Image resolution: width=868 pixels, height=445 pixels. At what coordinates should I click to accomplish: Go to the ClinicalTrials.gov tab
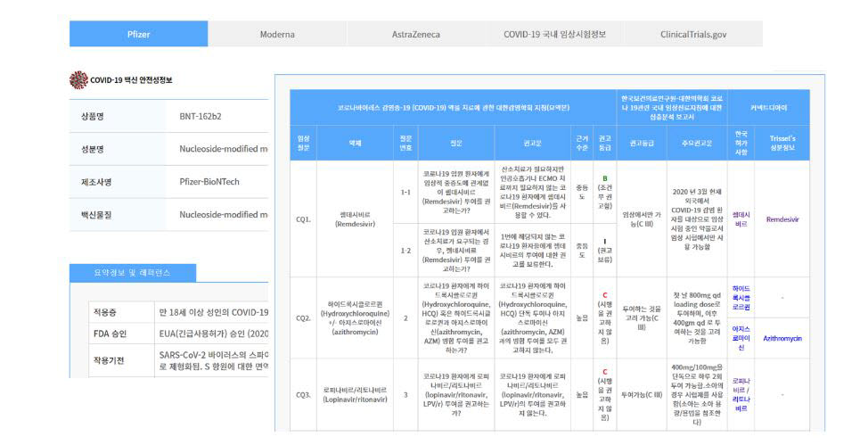point(693,34)
